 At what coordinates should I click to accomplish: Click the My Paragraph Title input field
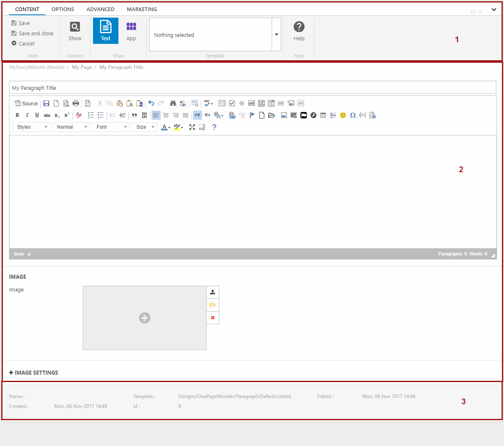click(x=252, y=88)
